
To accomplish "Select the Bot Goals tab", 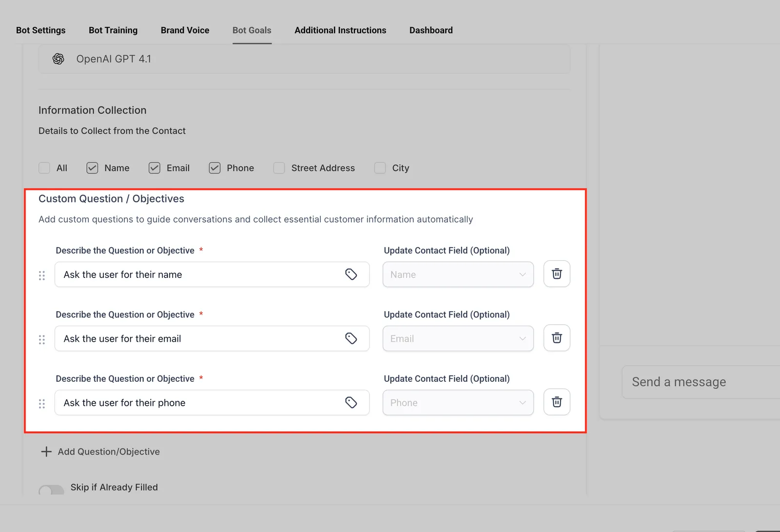I will 252,30.
